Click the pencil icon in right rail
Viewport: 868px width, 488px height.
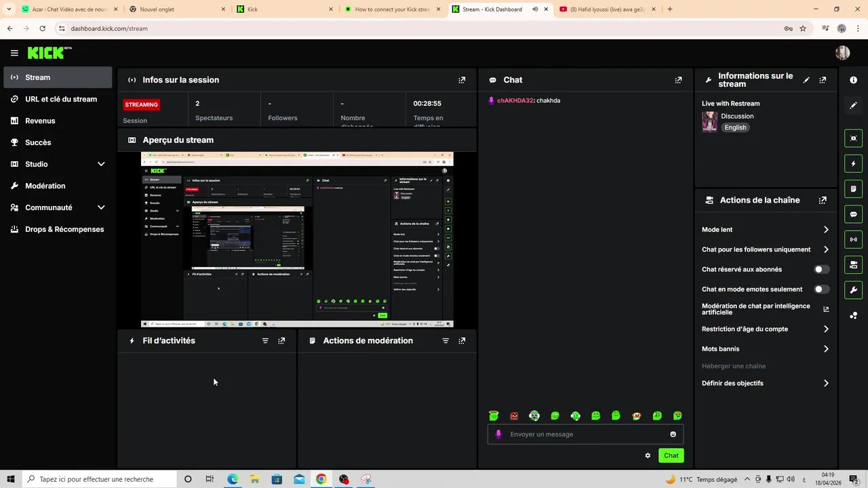(x=853, y=106)
